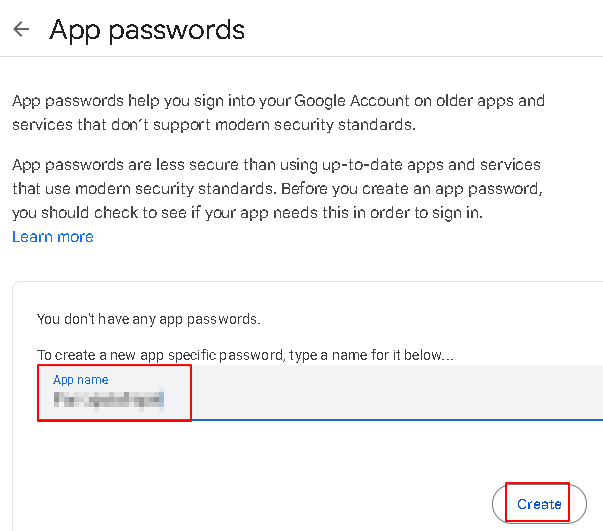The width and height of the screenshot is (603, 531).
Task: Click the words "Google Account" in the description
Action: (x=344, y=101)
